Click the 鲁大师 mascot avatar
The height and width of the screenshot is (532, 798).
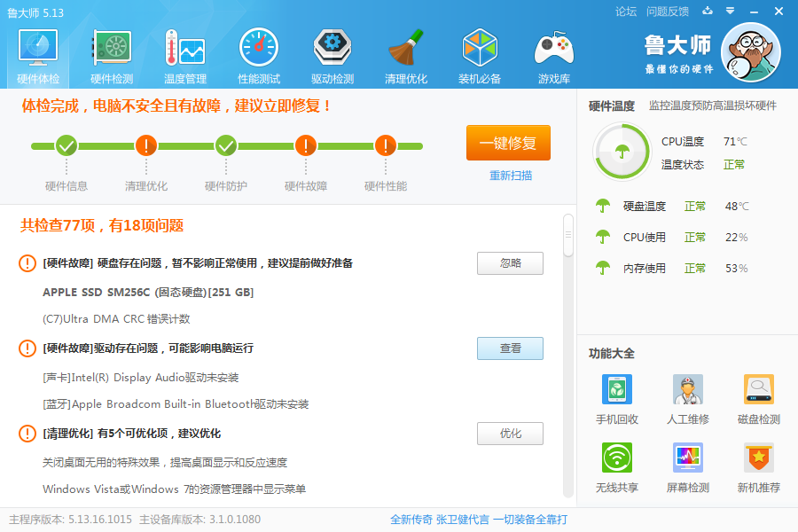(751, 52)
